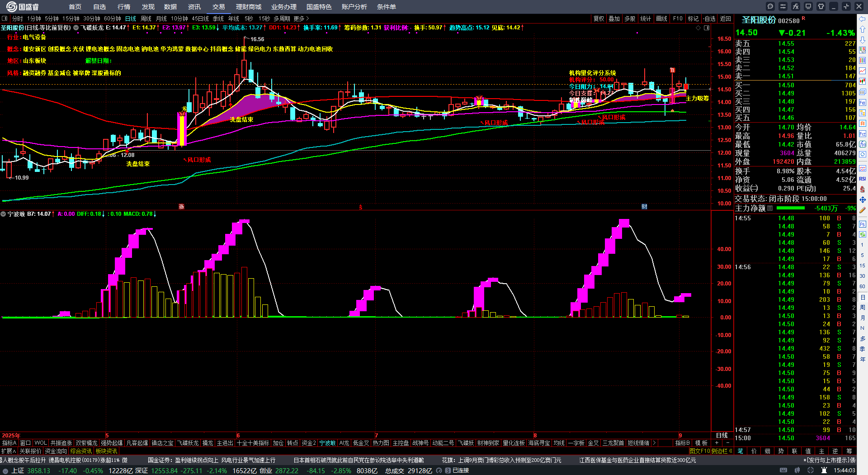
Task: Open the F12 trading sidebar icon
Action: (863, 134)
